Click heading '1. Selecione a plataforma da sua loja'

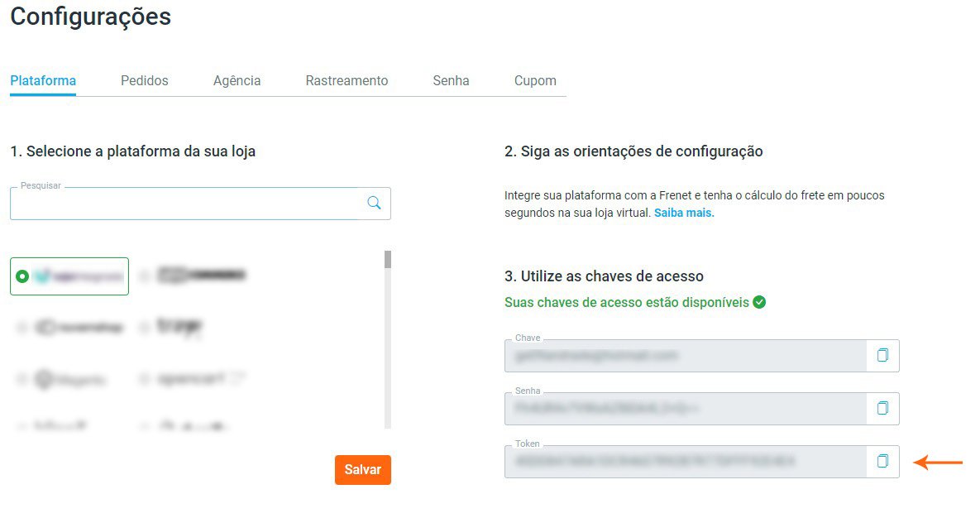tap(133, 151)
